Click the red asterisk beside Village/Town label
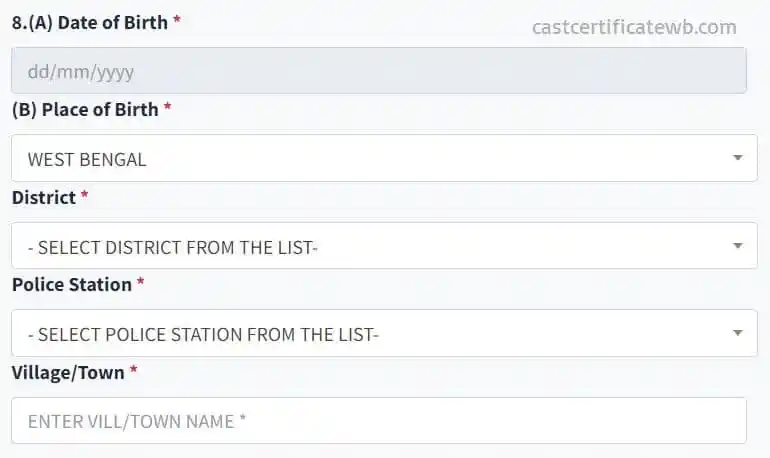770x458 pixels. (133, 371)
